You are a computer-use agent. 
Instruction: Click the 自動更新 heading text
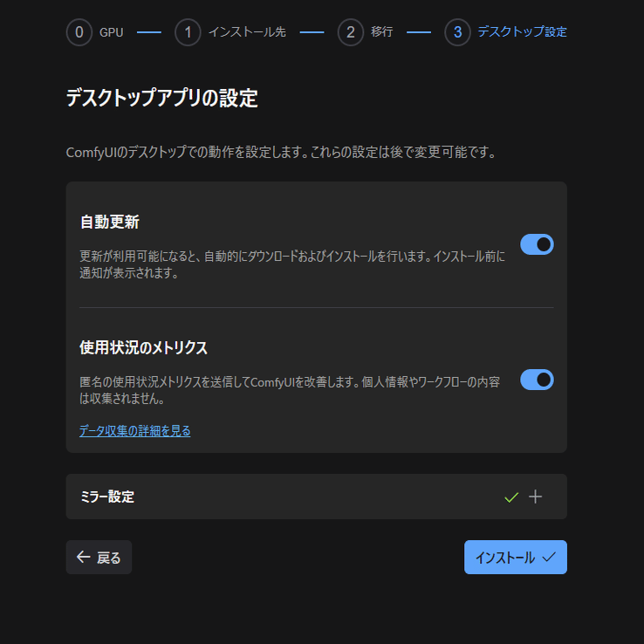click(x=110, y=222)
